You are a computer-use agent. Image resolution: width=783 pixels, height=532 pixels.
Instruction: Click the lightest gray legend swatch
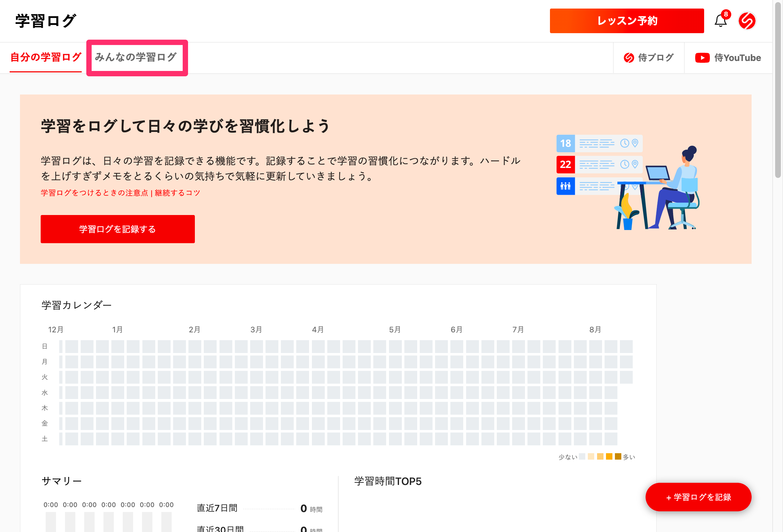click(x=582, y=456)
